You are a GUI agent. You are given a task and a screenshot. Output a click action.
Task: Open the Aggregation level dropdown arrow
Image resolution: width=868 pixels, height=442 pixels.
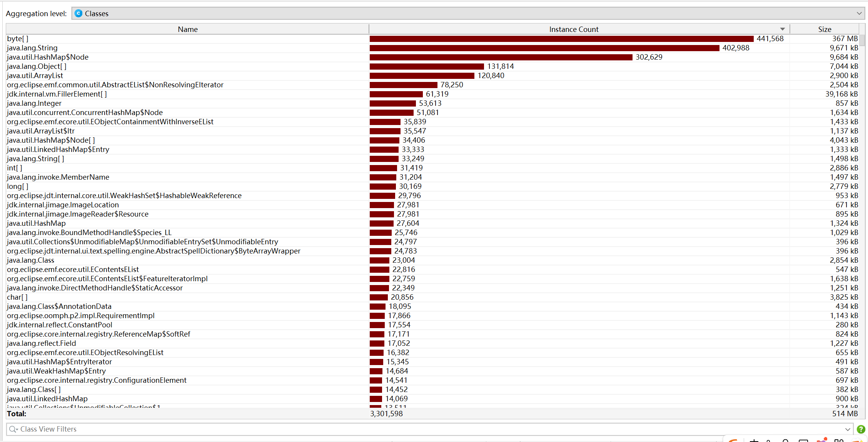[x=859, y=13]
